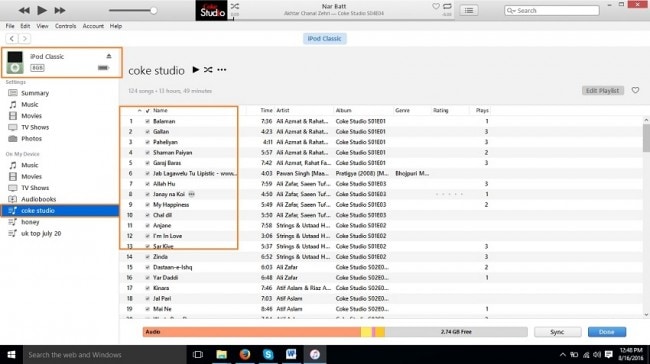This screenshot has width=650, height=364.
Task: Open the Up Next list button
Action: [469, 10]
